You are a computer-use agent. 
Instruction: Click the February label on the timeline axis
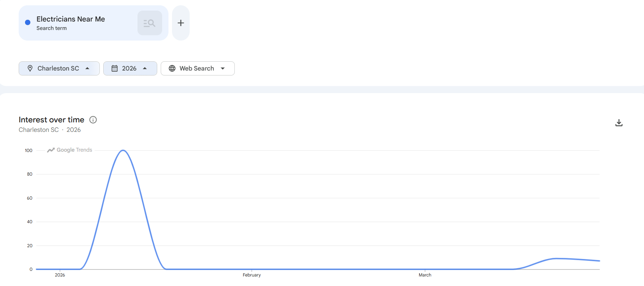pos(252,275)
